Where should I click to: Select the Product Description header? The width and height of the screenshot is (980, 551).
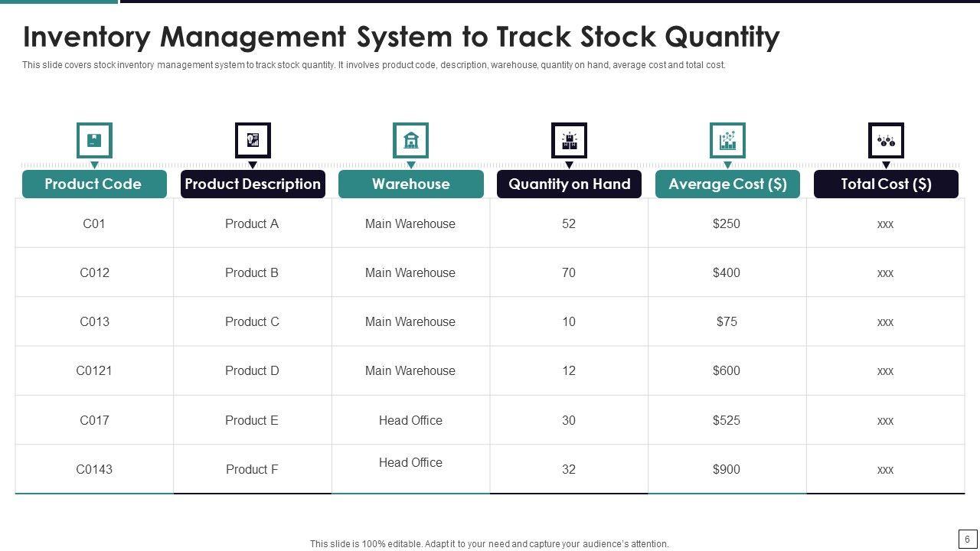[x=253, y=184]
